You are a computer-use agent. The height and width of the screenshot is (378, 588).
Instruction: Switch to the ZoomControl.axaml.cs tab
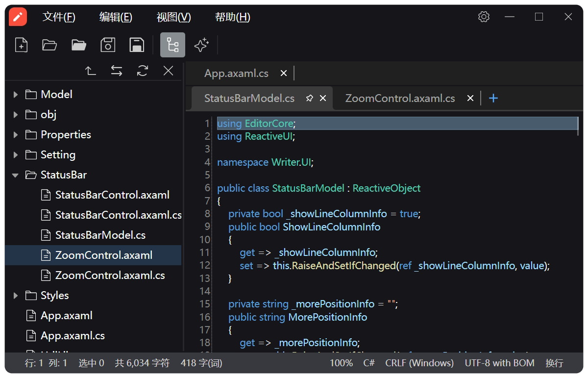(400, 98)
